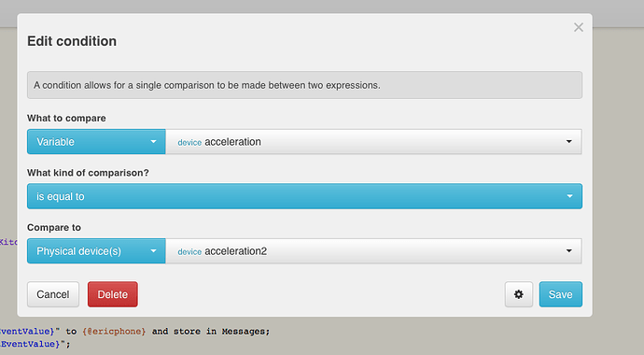Click the condition description info banner
The width and height of the screenshot is (644, 355).
click(x=305, y=85)
